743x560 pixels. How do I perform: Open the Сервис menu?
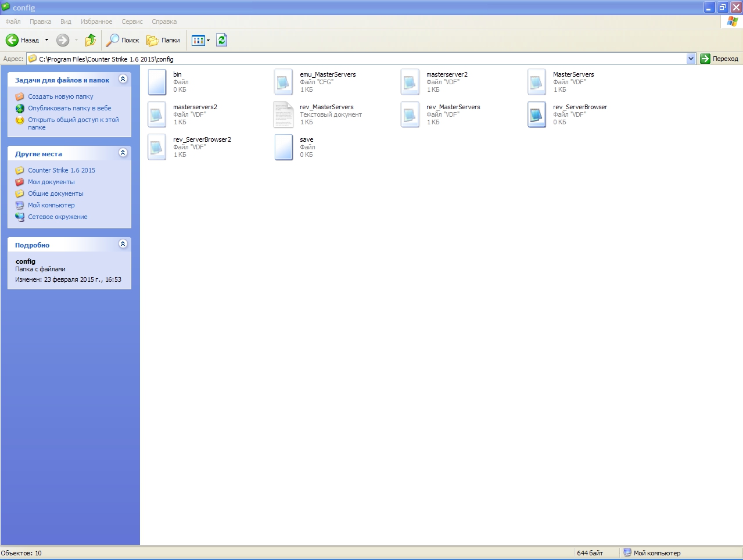[132, 21]
